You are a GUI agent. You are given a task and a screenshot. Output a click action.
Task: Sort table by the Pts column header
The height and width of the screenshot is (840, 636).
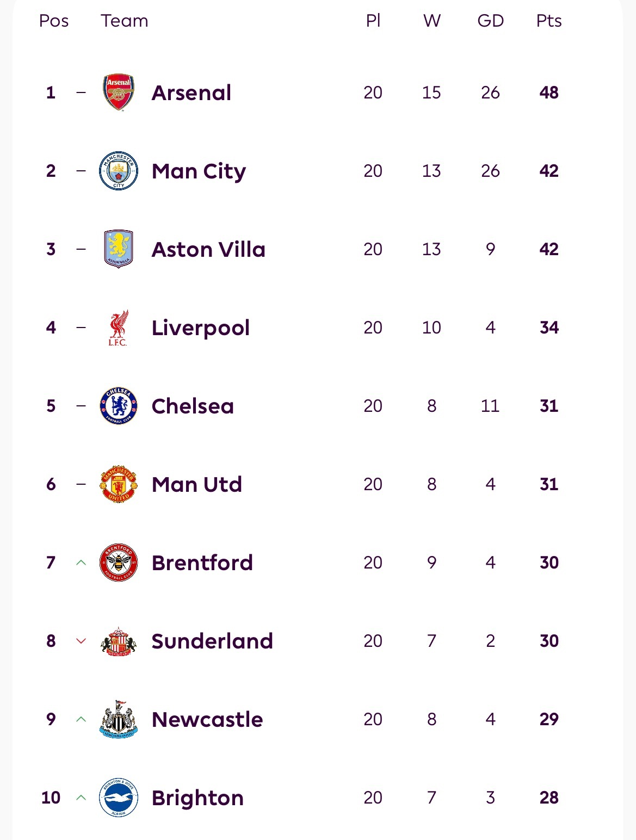click(549, 21)
